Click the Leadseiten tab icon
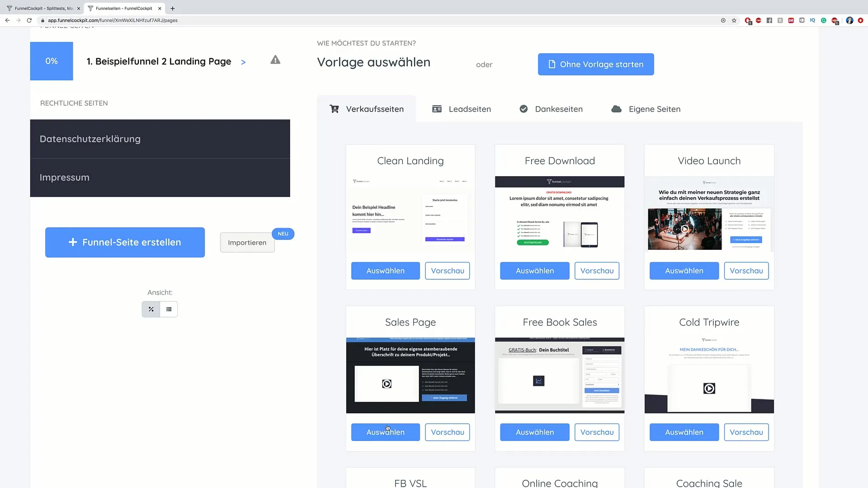The width and height of the screenshot is (868, 488). (x=437, y=109)
